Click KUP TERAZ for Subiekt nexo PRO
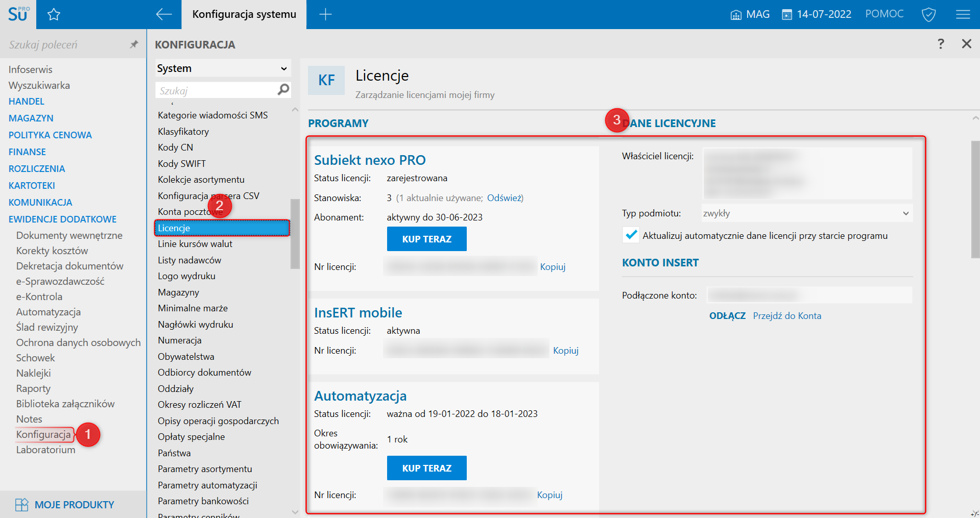 click(427, 239)
